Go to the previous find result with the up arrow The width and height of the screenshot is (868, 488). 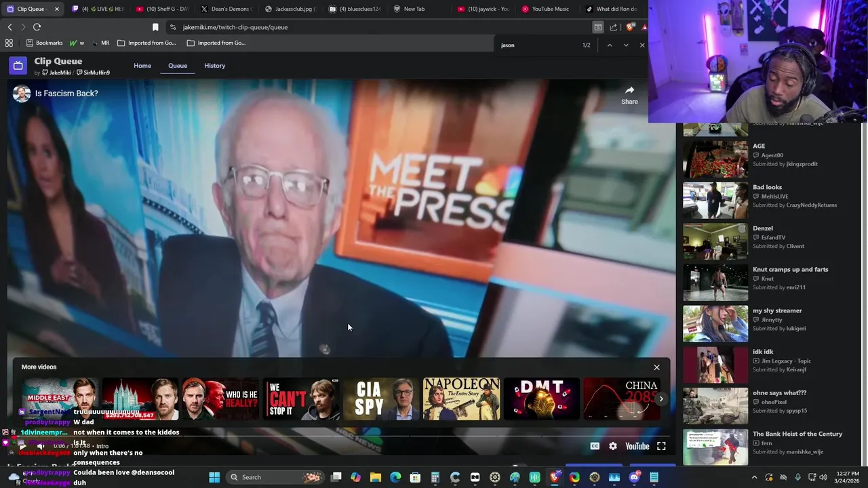609,45
